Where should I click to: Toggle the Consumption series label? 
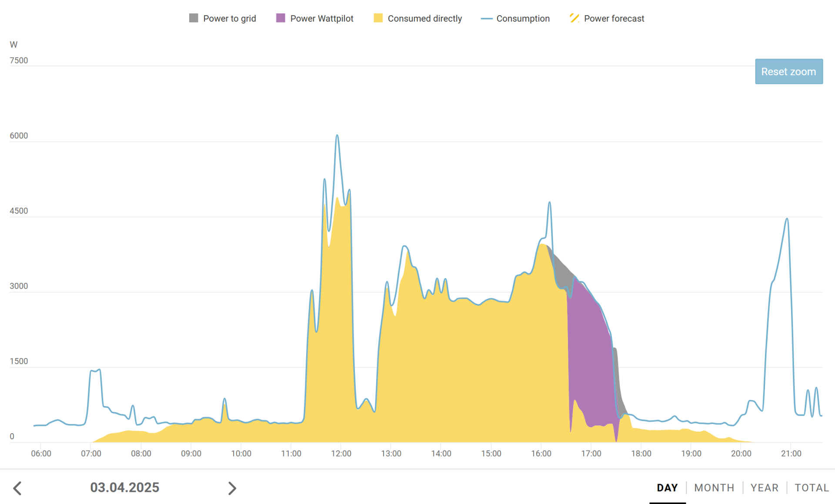point(523,19)
